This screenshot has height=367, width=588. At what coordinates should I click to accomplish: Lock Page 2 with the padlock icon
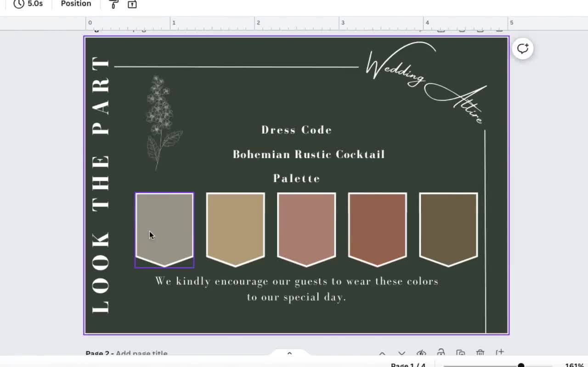[441, 353]
